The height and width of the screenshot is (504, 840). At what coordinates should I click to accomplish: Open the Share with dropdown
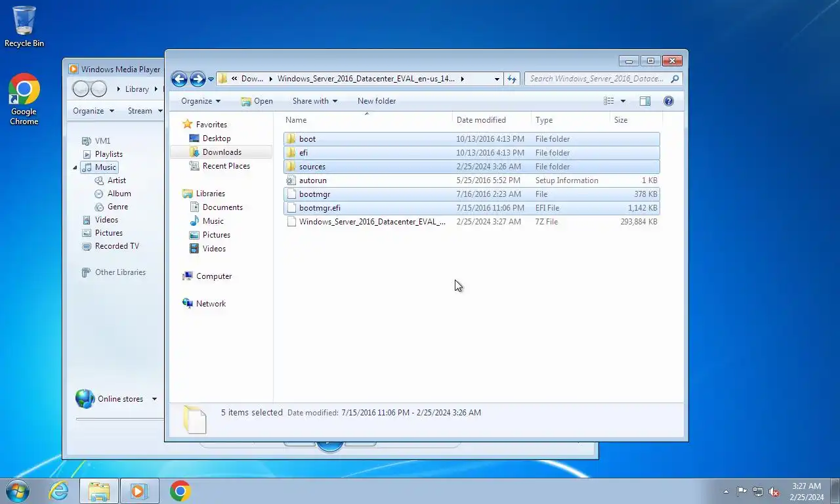point(315,101)
